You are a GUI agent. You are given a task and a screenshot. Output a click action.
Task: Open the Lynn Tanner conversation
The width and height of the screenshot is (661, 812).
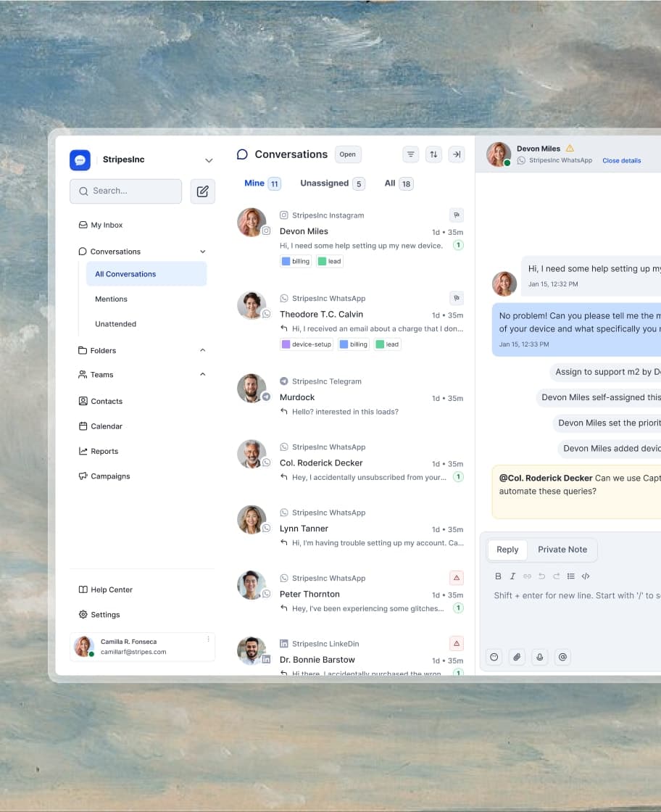click(350, 528)
